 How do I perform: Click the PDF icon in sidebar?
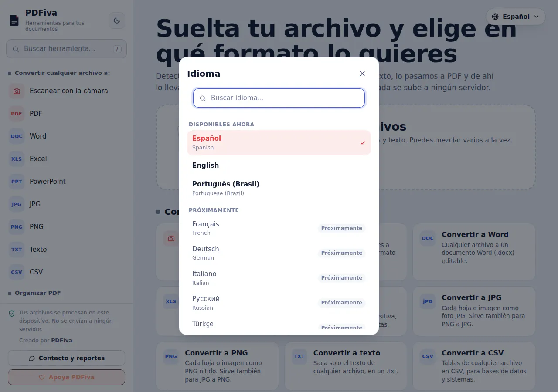[x=17, y=114]
